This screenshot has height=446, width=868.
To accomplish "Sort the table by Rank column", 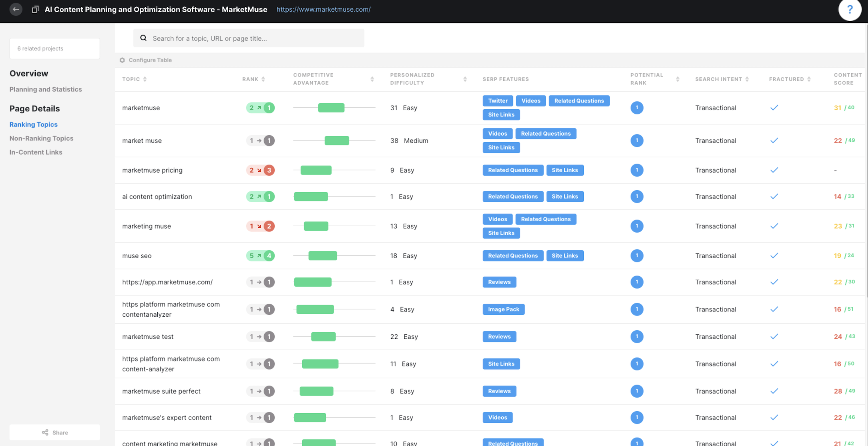I will [263, 78].
